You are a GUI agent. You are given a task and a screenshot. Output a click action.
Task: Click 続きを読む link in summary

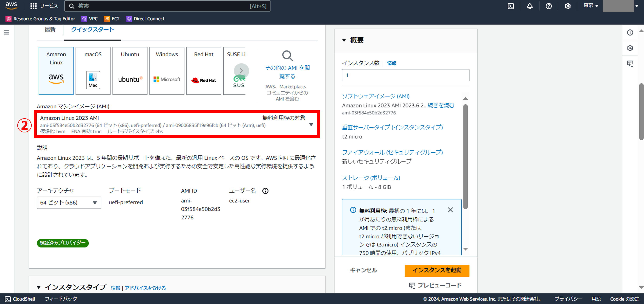441,105
